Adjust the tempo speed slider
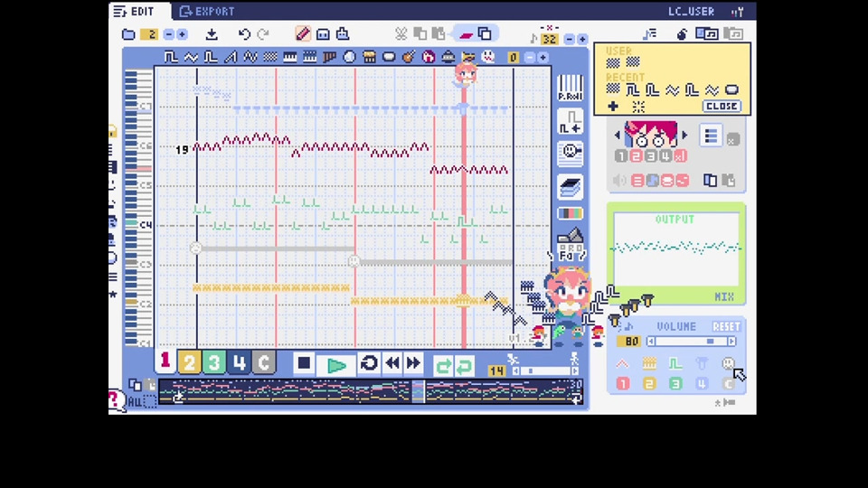Viewport: 868px width, 488px height. click(x=545, y=371)
